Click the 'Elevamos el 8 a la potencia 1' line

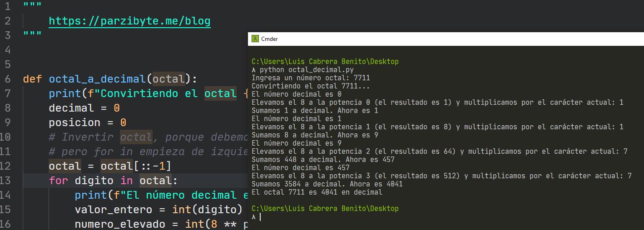click(437, 127)
